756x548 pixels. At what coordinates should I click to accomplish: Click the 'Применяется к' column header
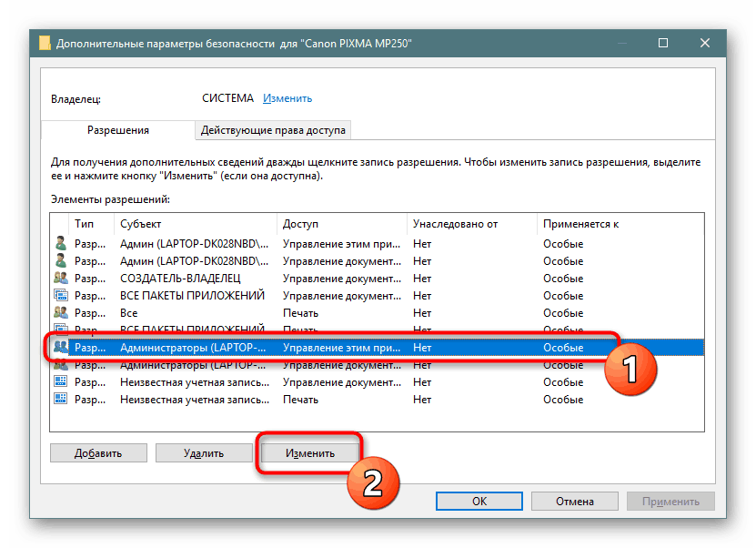[x=620, y=224]
